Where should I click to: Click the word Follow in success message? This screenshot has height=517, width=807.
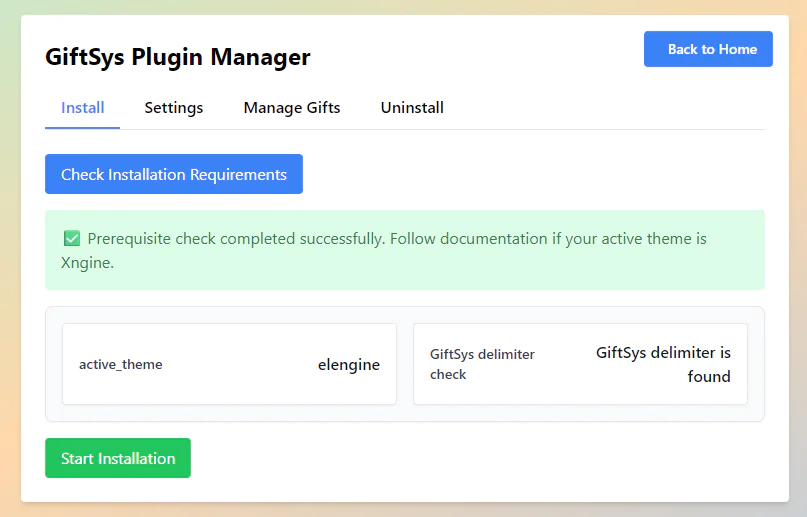(413, 239)
